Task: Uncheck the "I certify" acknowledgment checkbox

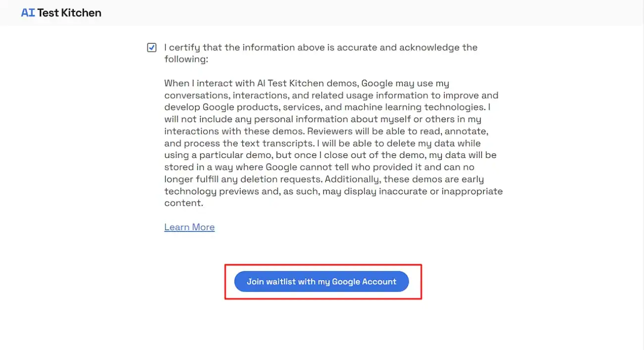Action: point(152,48)
